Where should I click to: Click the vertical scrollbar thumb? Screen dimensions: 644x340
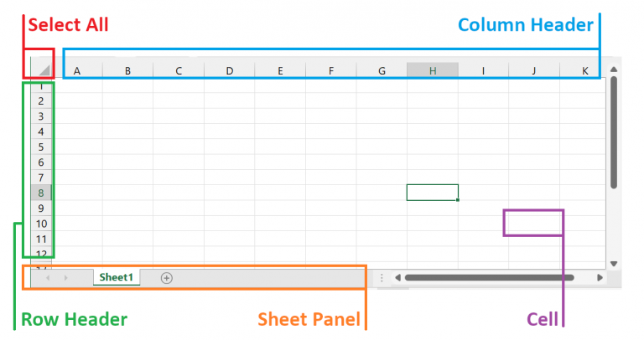[614, 134]
